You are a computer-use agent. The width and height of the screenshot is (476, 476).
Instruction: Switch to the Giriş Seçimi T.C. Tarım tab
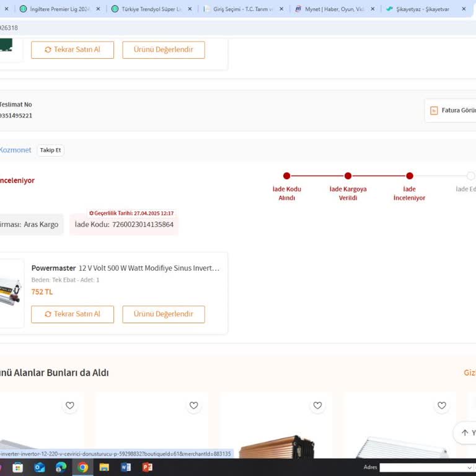click(241, 9)
